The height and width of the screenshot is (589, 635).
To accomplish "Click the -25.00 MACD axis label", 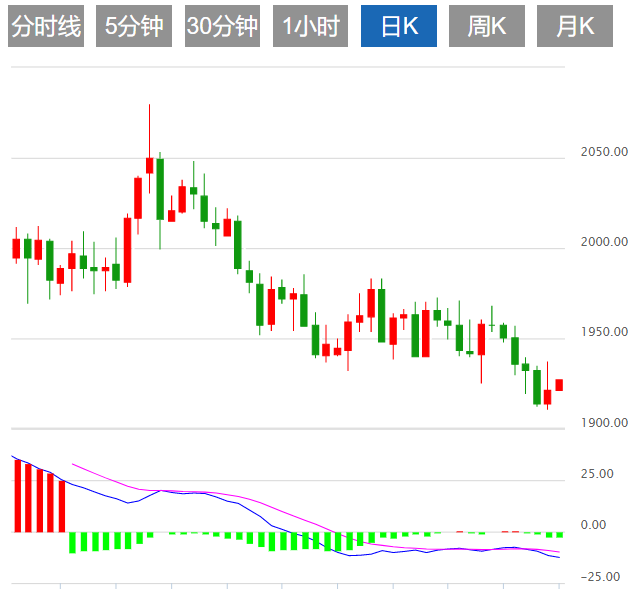I will click(600, 576).
